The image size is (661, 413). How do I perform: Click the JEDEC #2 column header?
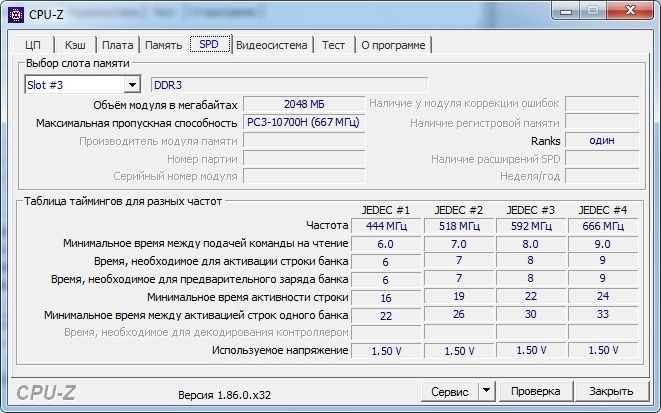pyautogui.click(x=458, y=210)
